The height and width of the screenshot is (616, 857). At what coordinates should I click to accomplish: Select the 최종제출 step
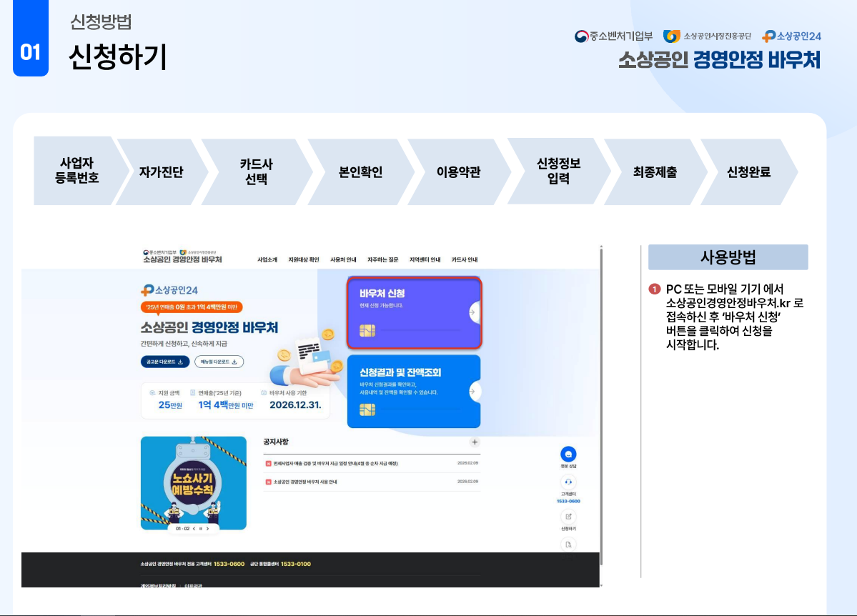[655, 172]
